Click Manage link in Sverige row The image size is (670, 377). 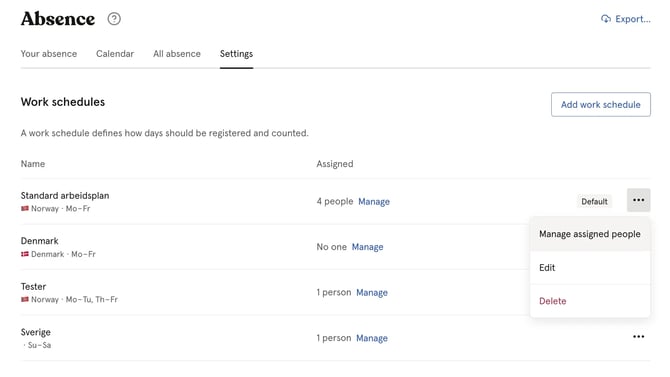[x=372, y=338]
